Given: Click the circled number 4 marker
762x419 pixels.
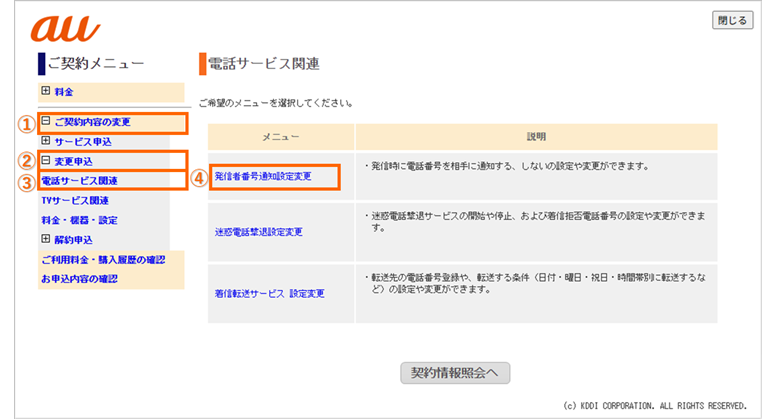Looking at the screenshot, I should click(199, 177).
